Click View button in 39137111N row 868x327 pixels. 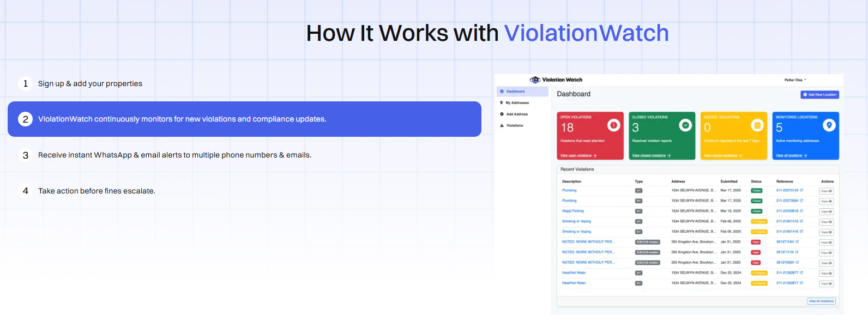click(x=827, y=253)
